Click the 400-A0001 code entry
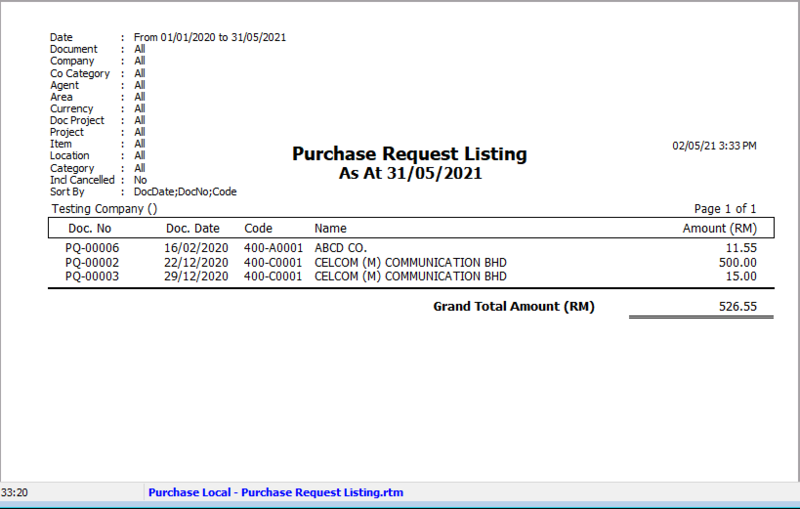This screenshot has height=509, width=800. [x=273, y=248]
